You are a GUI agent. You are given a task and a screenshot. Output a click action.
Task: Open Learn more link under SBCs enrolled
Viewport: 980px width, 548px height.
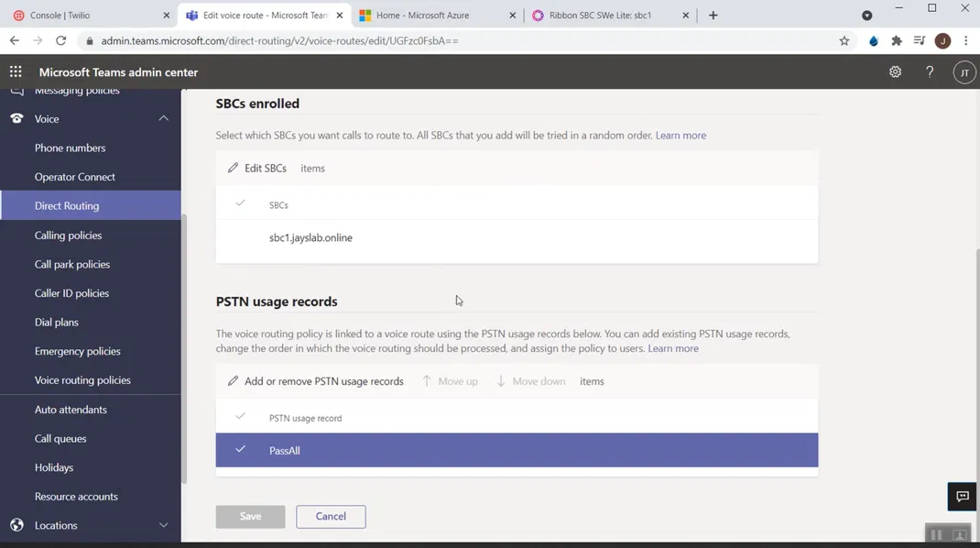tap(681, 136)
